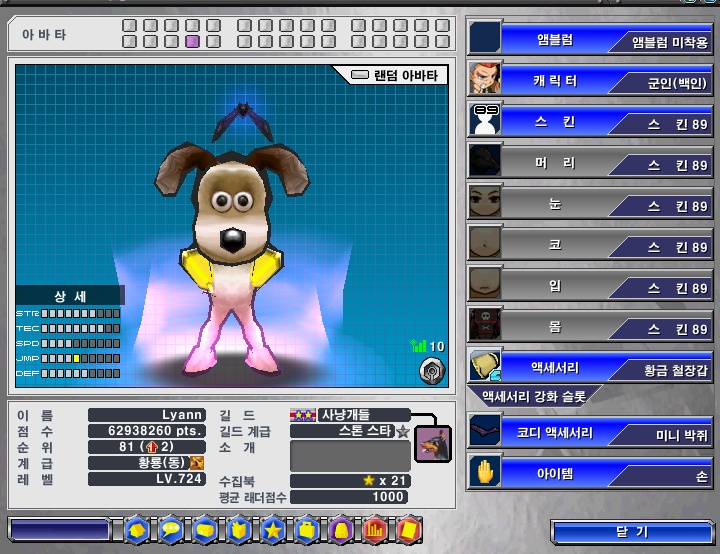Screen dimensions: 720x554
Task: Open the yellow star hexagon icon
Action: click(273, 531)
